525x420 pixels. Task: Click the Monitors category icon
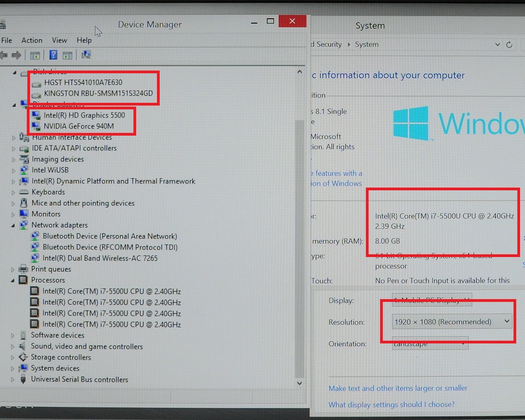[x=24, y=214]
